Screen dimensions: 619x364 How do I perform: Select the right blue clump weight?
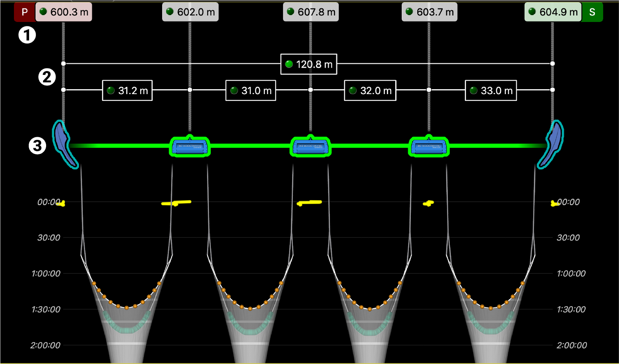pos(429,147)
